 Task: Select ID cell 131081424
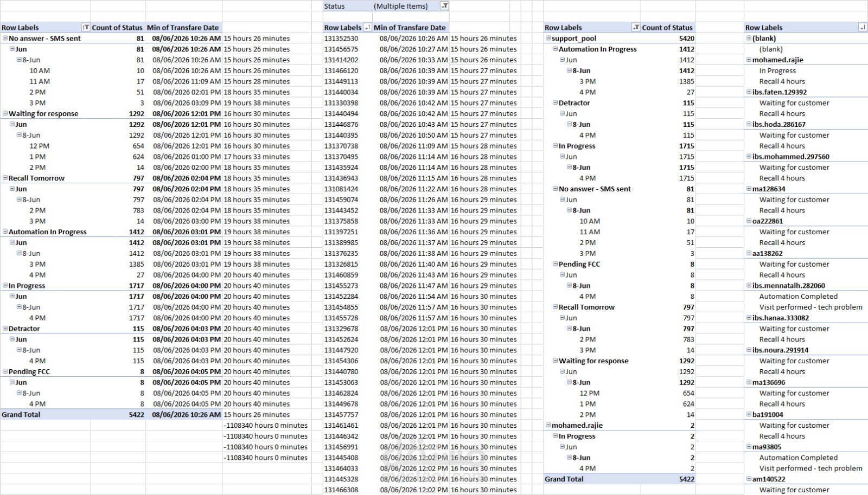pyautogui.click(x=348, y=189)
